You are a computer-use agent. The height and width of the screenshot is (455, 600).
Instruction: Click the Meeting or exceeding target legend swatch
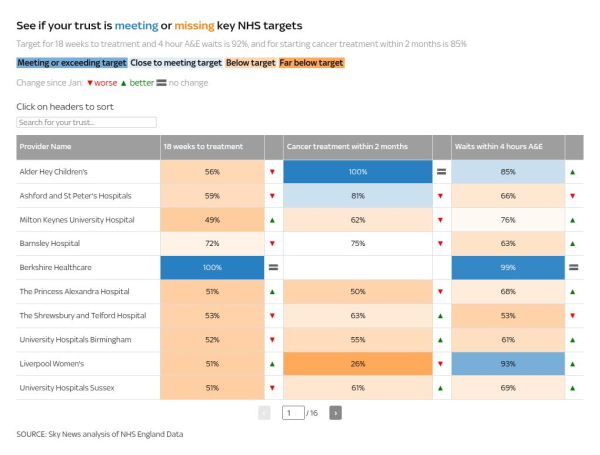(71, 63)
